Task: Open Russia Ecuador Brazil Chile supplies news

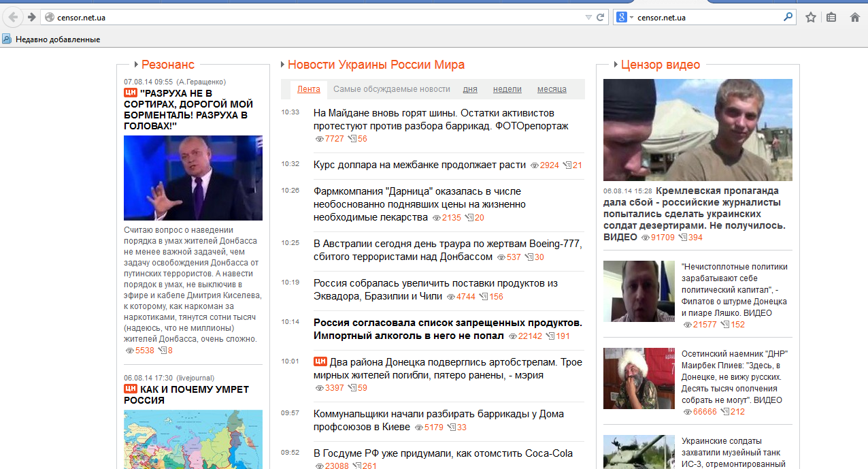Action: coord(435,289)
